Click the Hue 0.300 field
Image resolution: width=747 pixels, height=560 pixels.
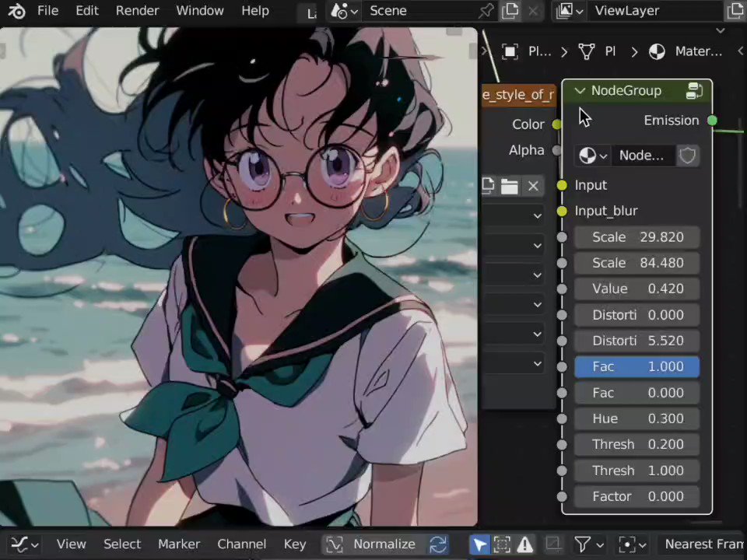pyautogui.click(x=637, y=418)
